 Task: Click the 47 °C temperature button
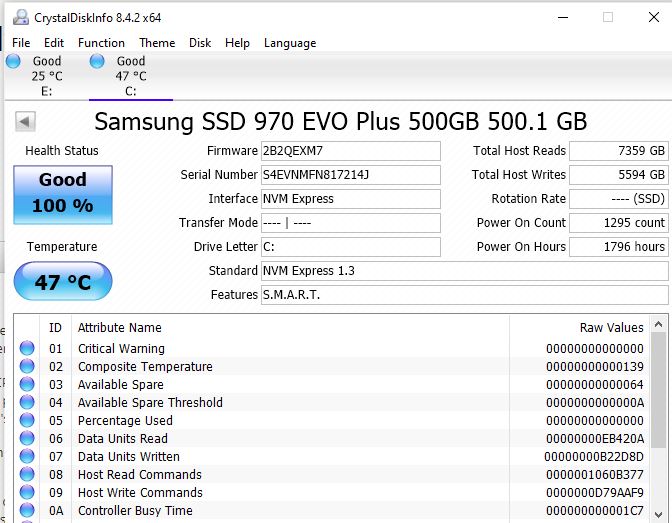tap(63, 281)
